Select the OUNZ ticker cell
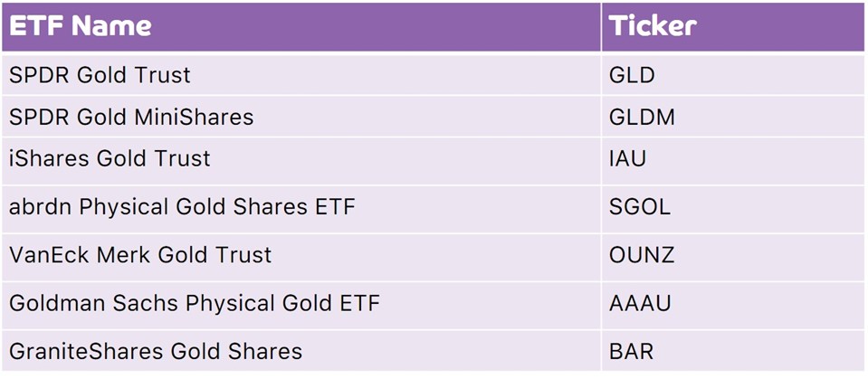The height and width of the screenshot is (379, 868). pyautogui.click(x=733, y=257)
